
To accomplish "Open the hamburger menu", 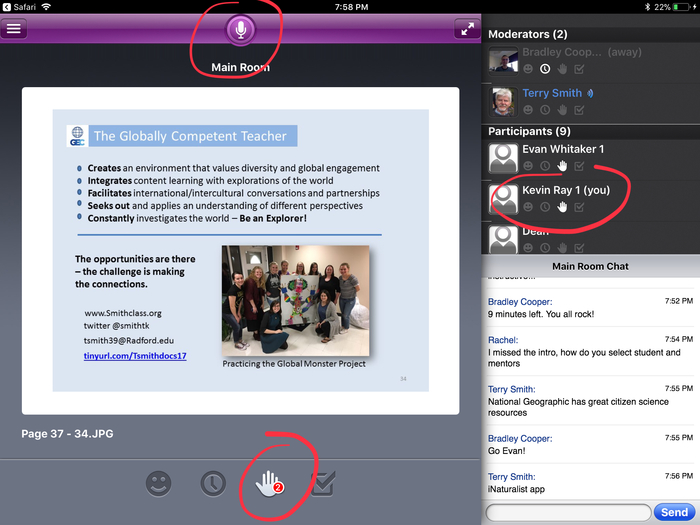I will [14, 28].
